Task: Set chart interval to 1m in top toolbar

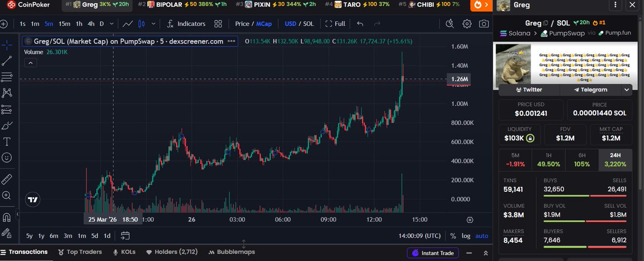Action: click(35, 24)
